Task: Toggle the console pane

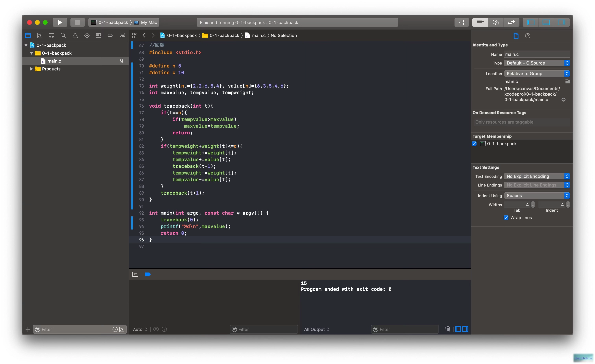Action: pyautogui.click(x=465, y=329)
